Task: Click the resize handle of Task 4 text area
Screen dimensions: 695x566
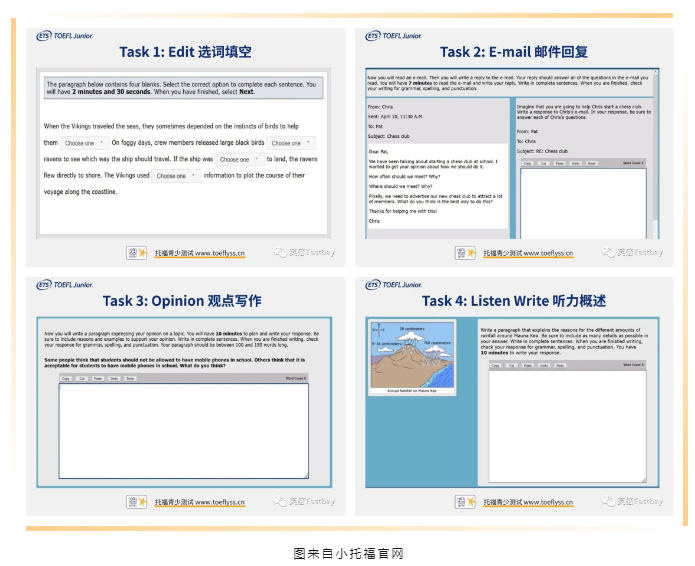Action: click(644, 479)
